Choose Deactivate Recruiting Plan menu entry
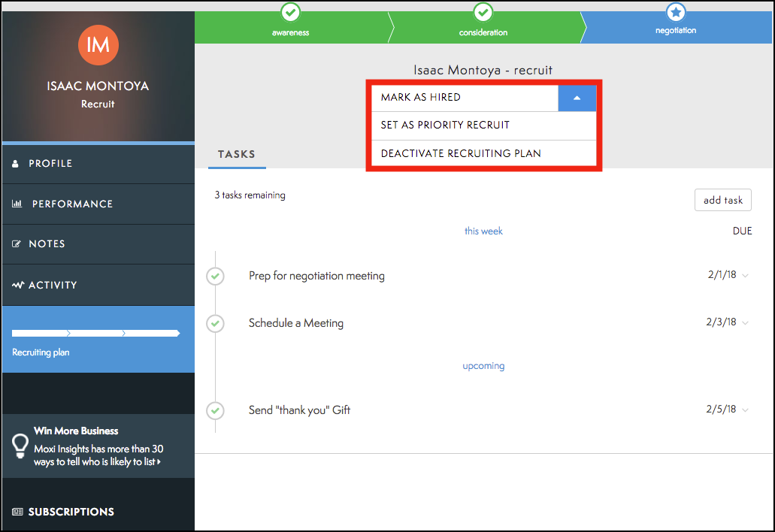The width and height of the screenshot is (775, 532). (461, 154)
